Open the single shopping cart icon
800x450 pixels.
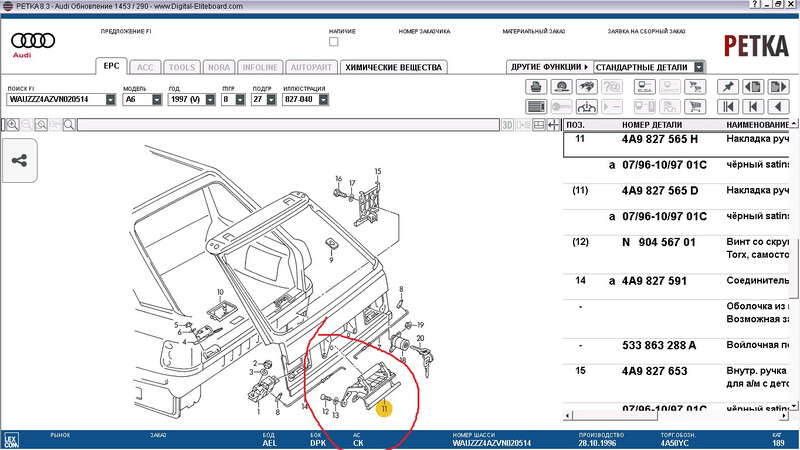tap(695, 107)
